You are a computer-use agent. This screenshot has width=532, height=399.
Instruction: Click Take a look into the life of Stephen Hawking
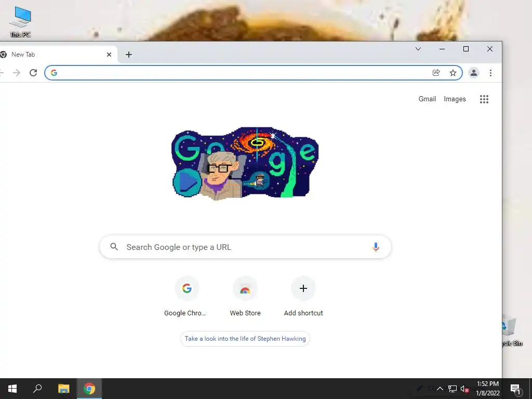(245, 339)
